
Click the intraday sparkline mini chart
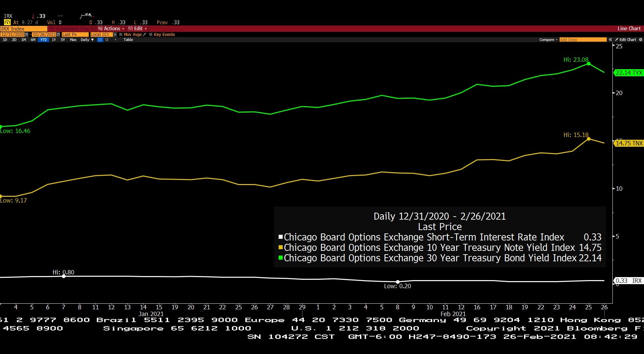coord(87,15)
